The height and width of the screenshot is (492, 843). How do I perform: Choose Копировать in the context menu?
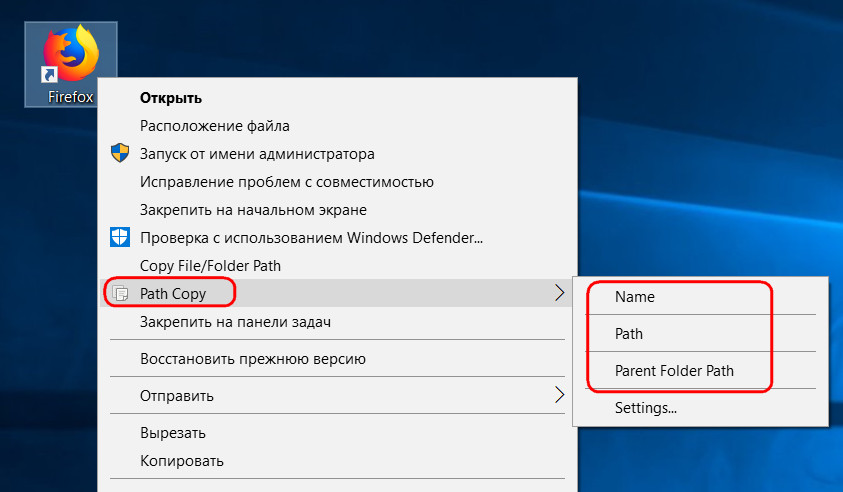click(182, 461)
